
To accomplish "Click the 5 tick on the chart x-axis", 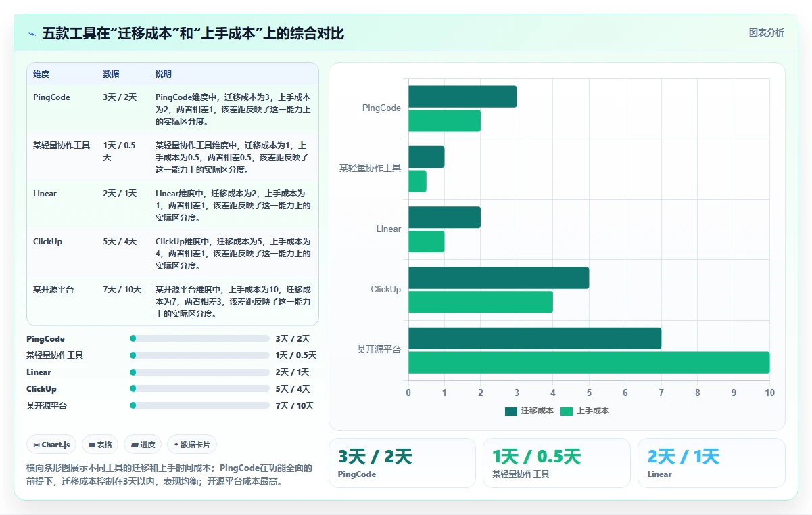I will (x=589, y=393).
